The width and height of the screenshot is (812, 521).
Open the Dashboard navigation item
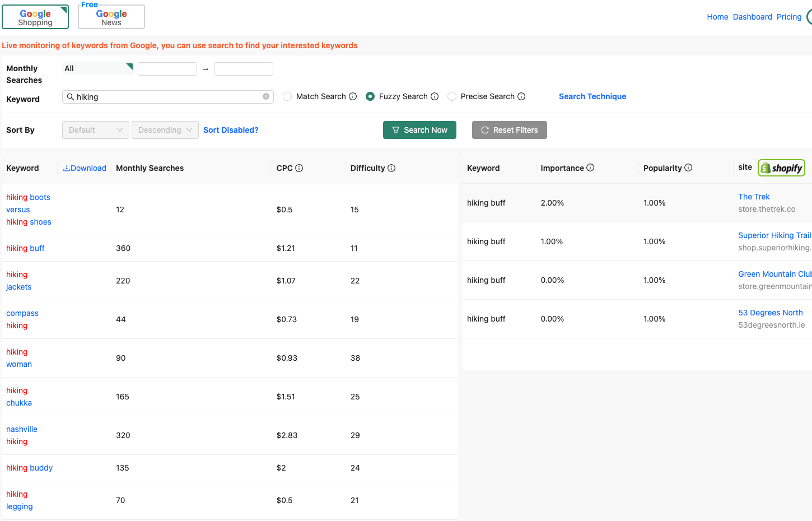pyautogui.click(x=752, y=16)
